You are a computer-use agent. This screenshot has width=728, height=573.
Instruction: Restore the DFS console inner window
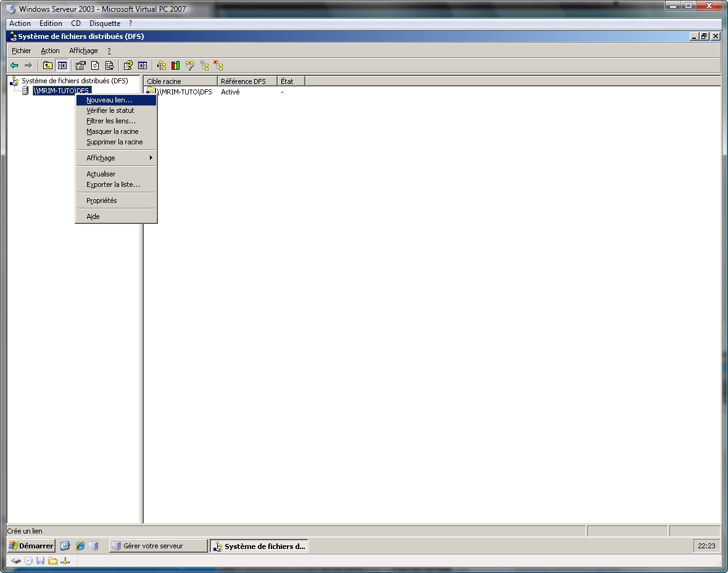point(705,36)
